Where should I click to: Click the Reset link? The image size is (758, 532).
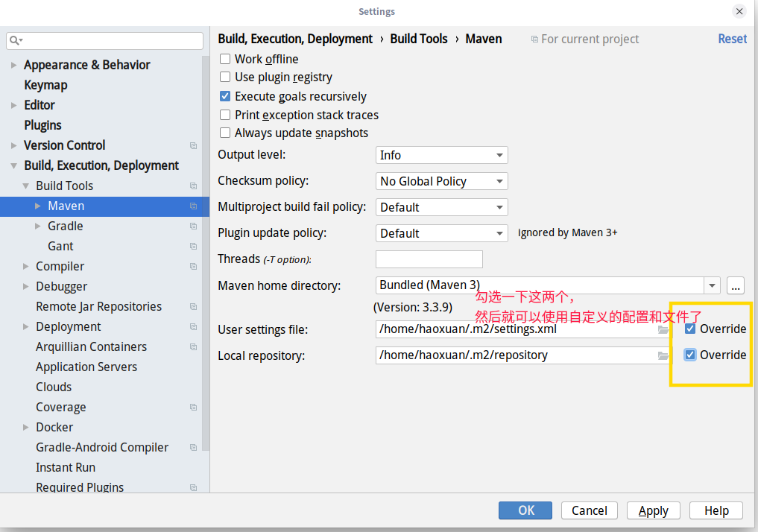[732, 38]
